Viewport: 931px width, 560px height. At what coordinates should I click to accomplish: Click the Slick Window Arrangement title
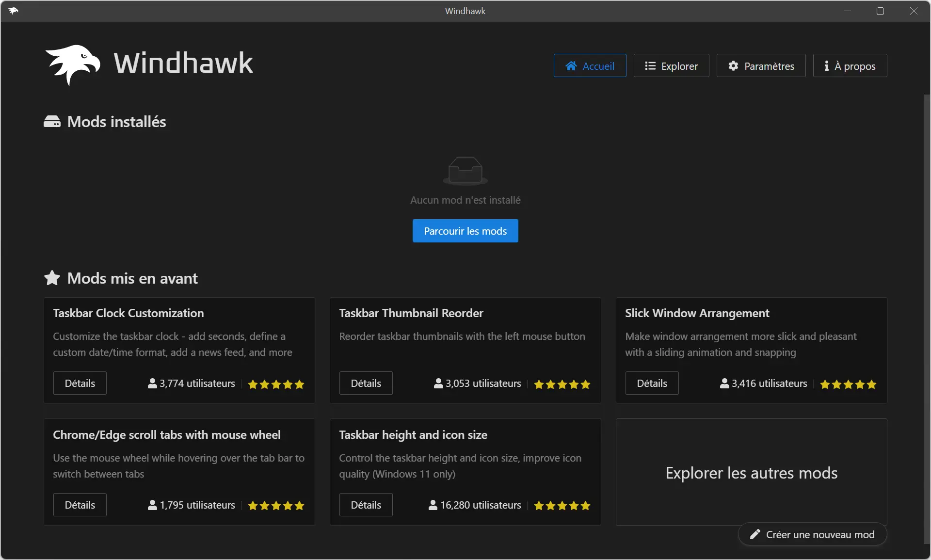tap(697, 313)
